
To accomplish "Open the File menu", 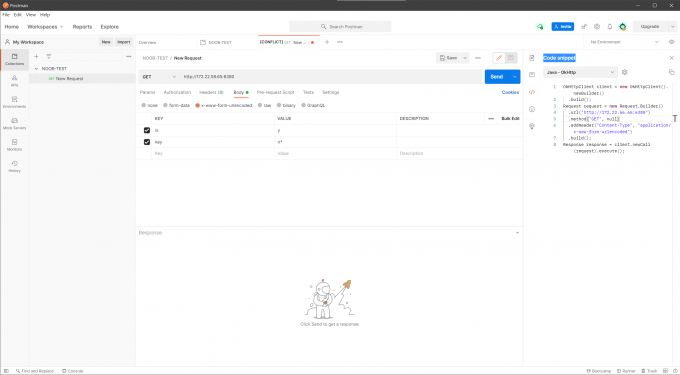I will [6, 15].
